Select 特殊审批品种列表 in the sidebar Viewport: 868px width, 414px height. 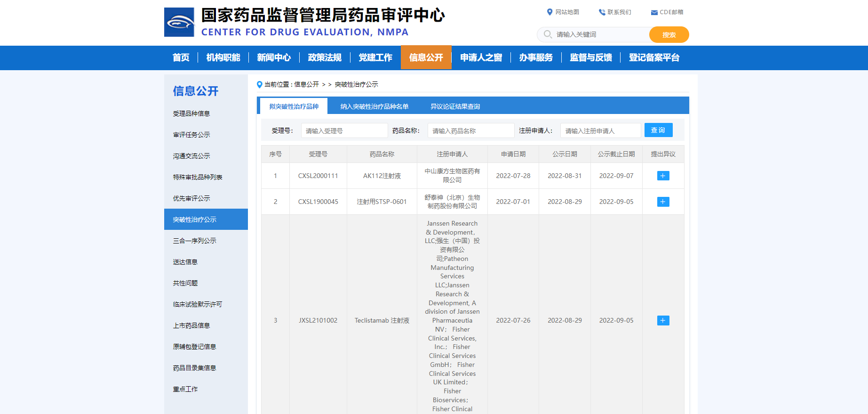tap(206, 177)
